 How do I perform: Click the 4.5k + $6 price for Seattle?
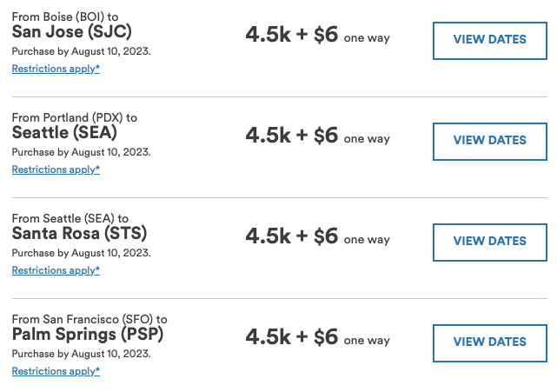click(x=291, y=136)
